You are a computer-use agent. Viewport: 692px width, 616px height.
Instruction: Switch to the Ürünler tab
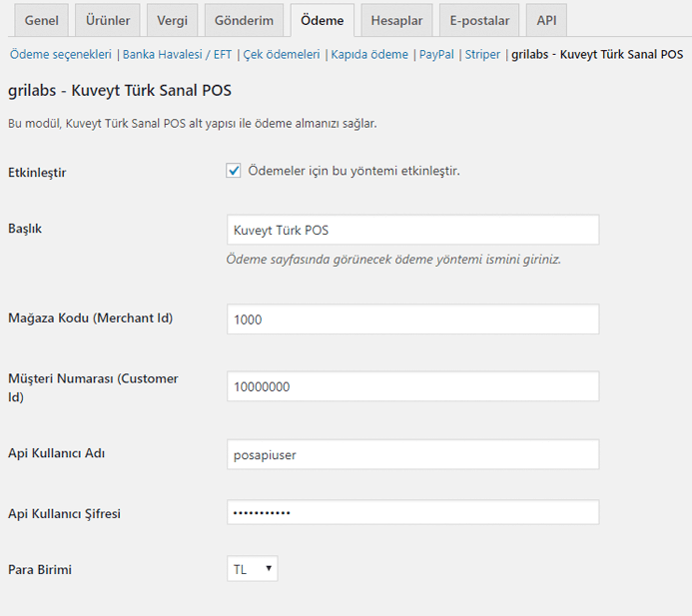[108, 20]
